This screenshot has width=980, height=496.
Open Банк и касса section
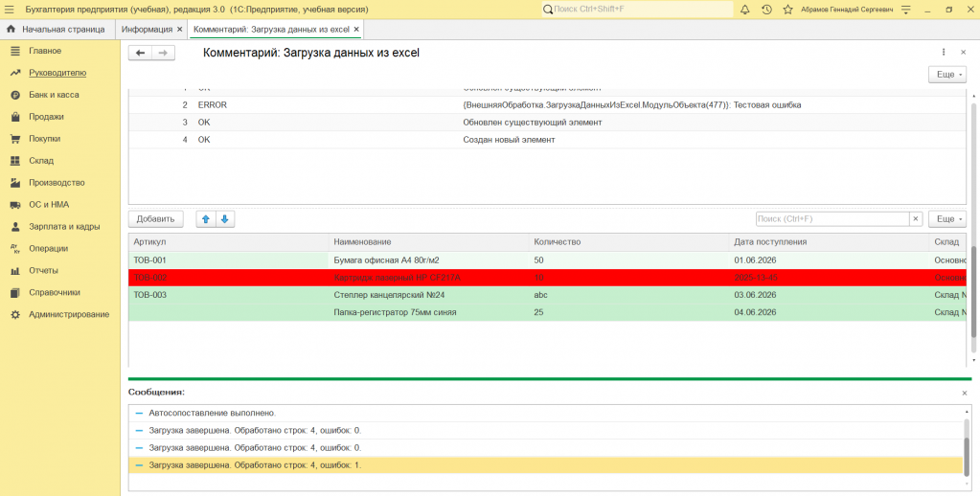pos(54,95)
